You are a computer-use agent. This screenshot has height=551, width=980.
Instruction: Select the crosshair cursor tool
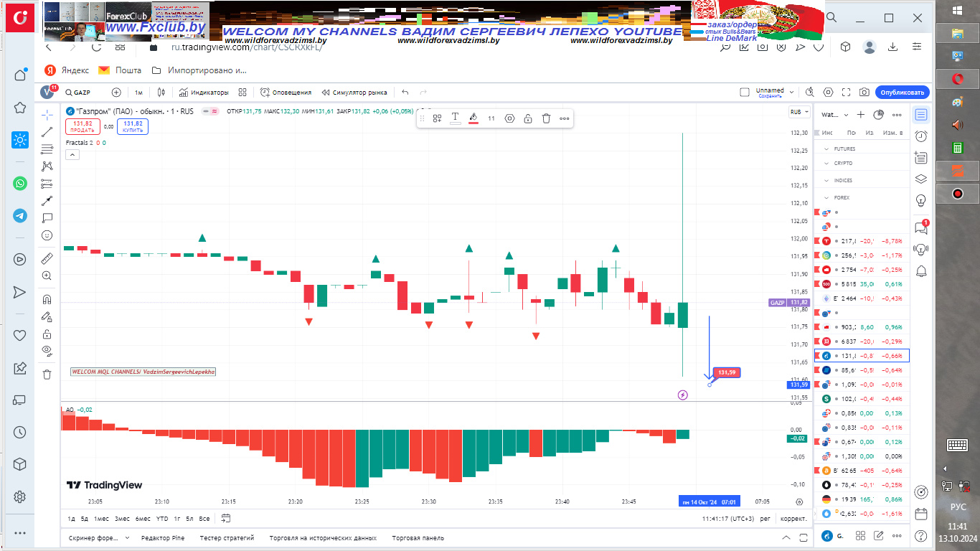pos(47,114)
